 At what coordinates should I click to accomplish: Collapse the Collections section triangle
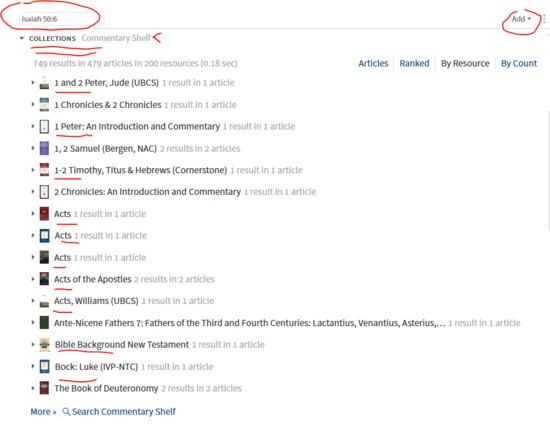coord(22,38)
